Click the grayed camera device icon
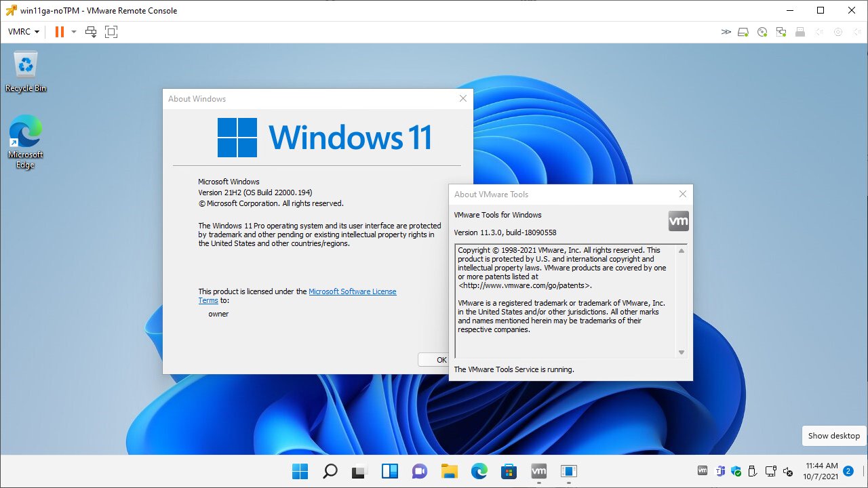The width and height of the screenshot is (868, 488). (x=838, y=31)
